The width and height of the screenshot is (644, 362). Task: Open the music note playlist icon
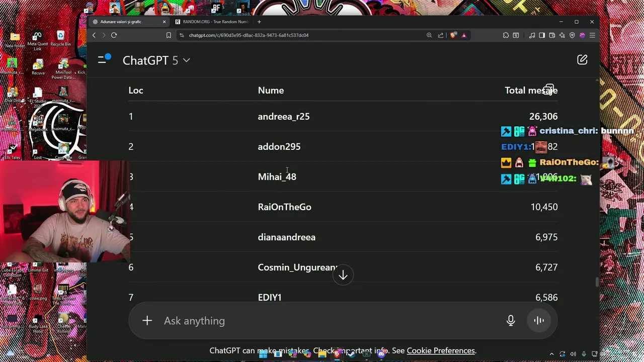click(532, 35)
